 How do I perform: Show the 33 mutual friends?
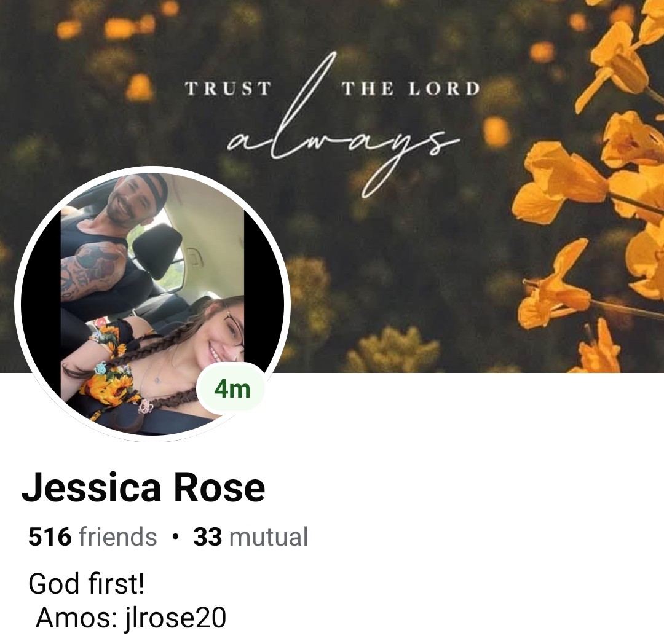pyautogui.click(x=250, y=536)
